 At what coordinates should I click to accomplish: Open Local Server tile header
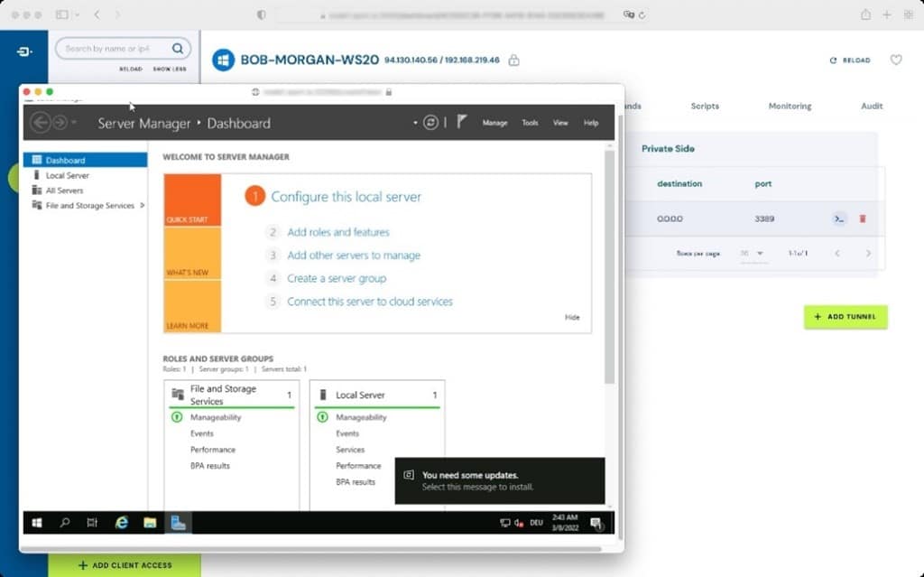pos(377,395)
